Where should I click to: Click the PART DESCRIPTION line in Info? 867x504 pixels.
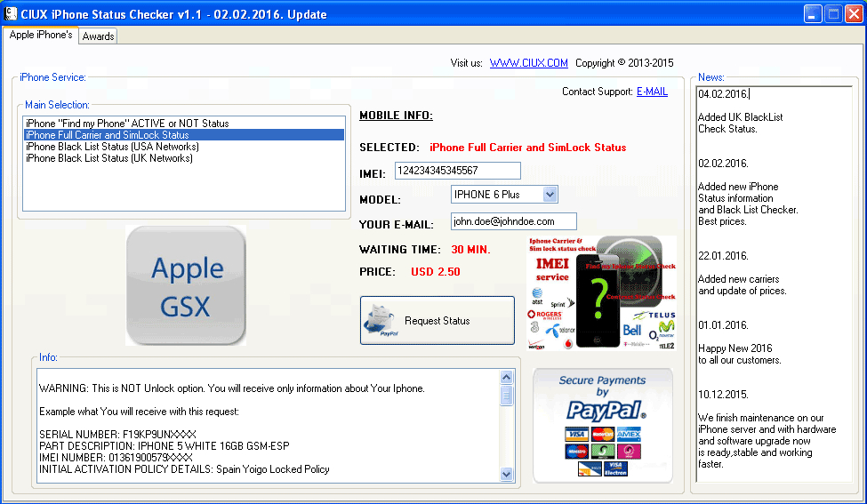tap(165, 446)
